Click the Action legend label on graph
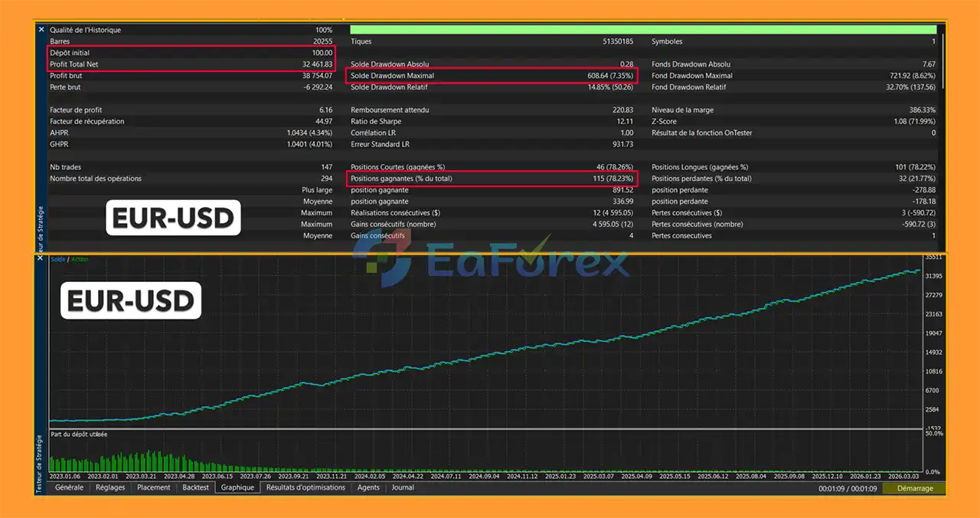980x518 pixels. click(x=80, y=260)
